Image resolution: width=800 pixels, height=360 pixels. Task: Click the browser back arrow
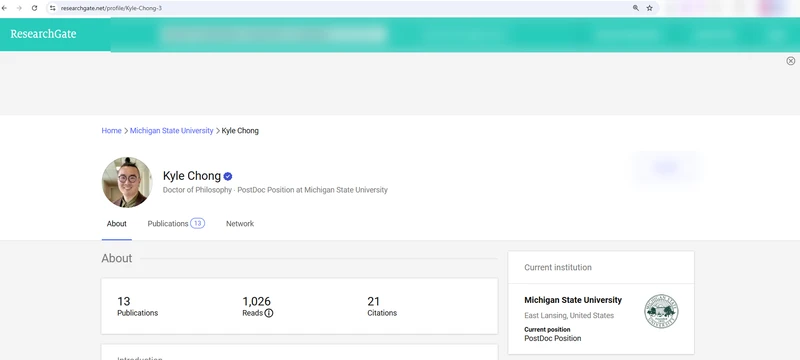5,8
